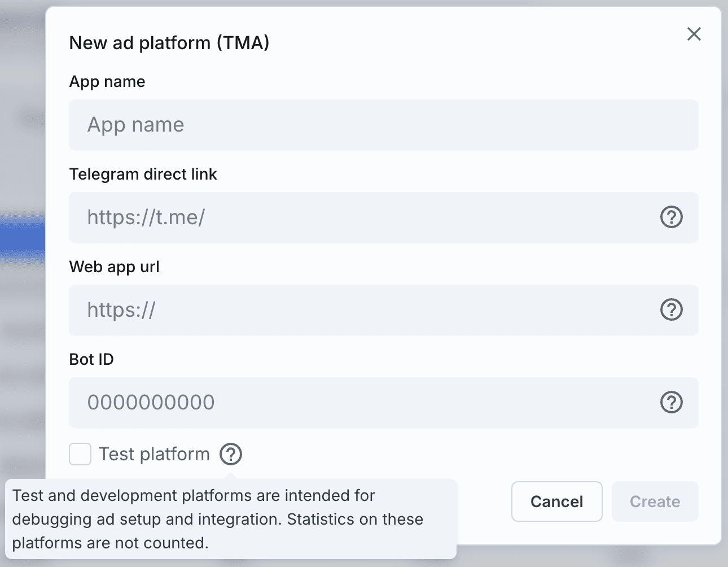Click the App name input field

pyautogui.click(x=384, y=125)
